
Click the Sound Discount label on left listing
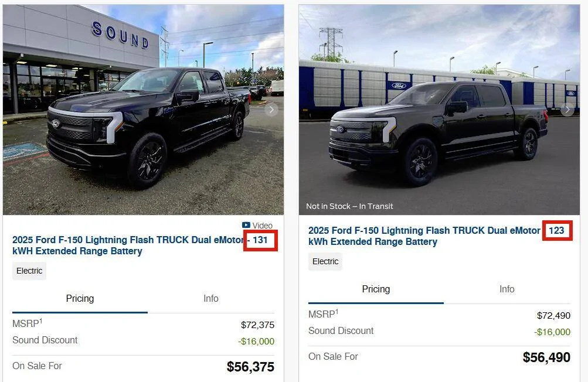click(x=45, y=340)
